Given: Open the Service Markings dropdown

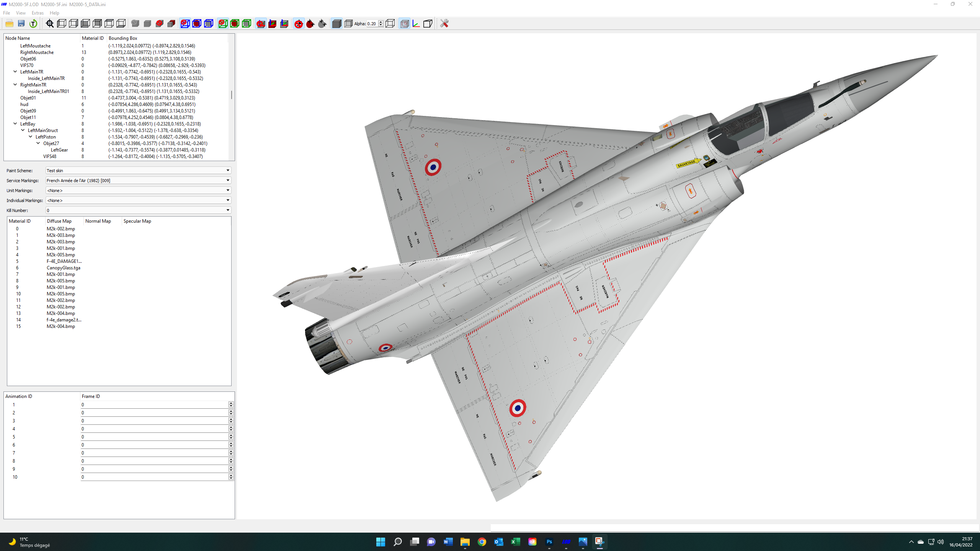Looking at the screenshot, I should click(x=138, y=180).
